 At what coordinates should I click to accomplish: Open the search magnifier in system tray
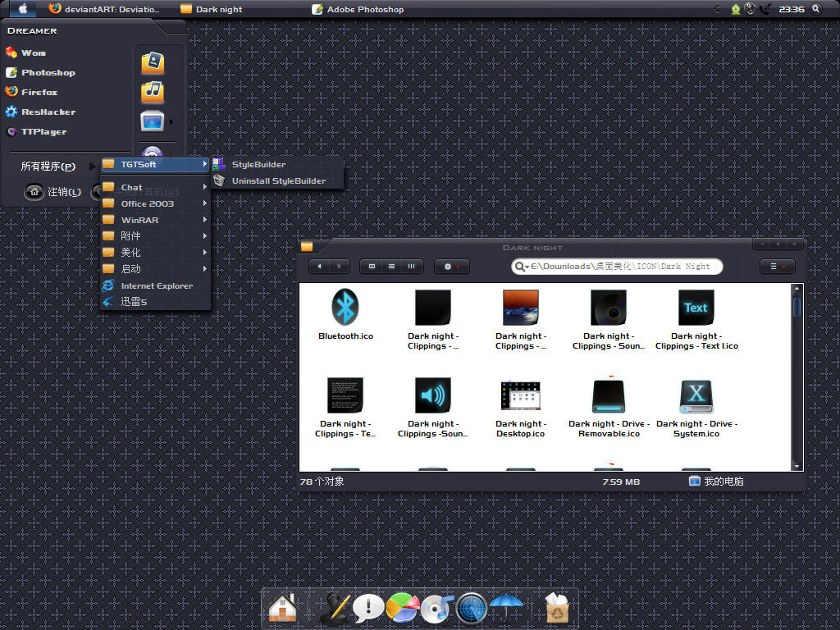click(x=815, y=8)
